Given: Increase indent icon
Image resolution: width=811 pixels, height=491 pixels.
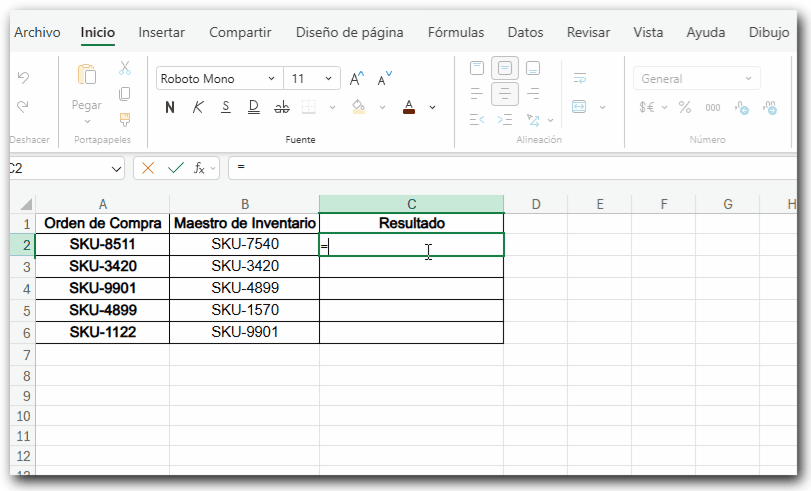Looking at the screenshot, I should pyautogui.click(x=505, y=120).
